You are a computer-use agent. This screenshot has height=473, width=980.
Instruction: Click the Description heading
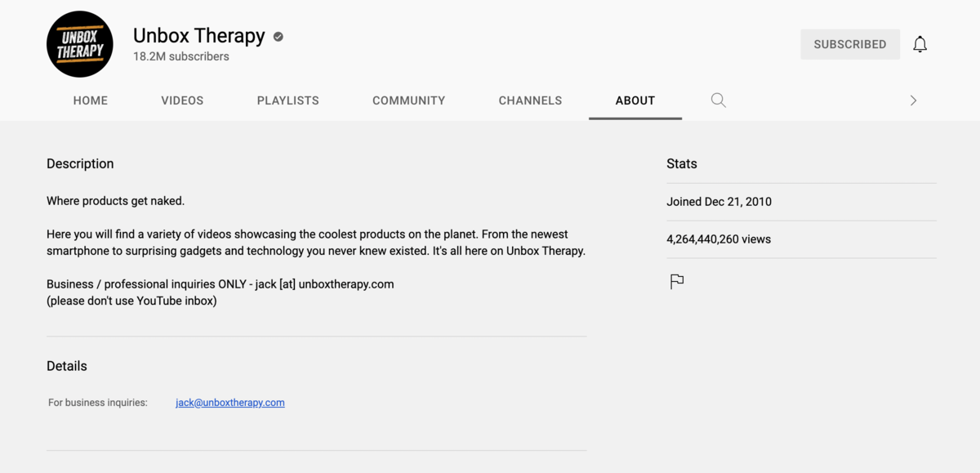pos(80,164)
